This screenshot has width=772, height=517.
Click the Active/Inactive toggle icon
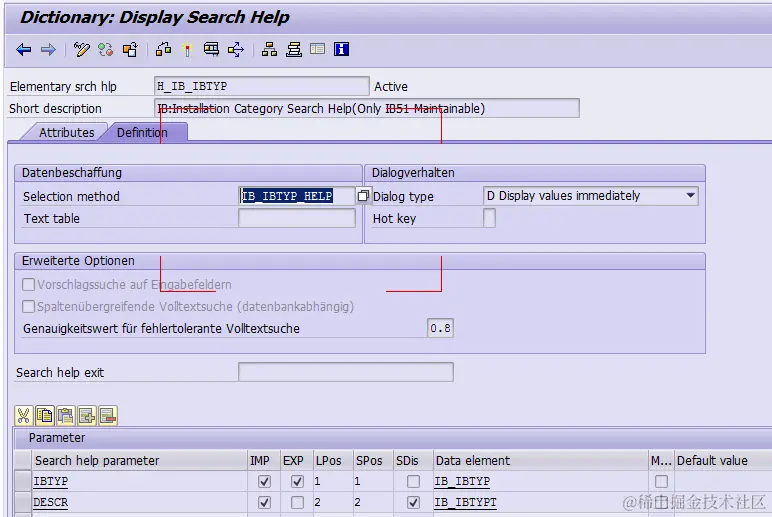click(105, 50)
